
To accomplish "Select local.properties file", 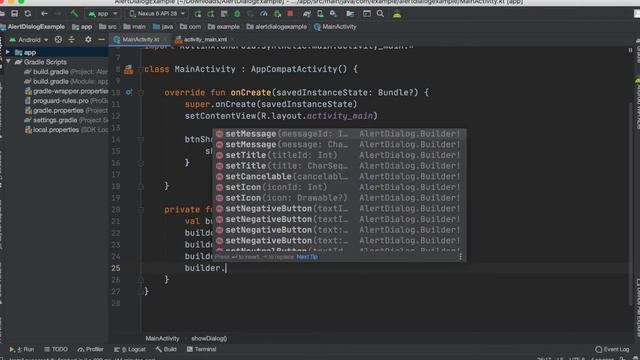I will point(66,130).
